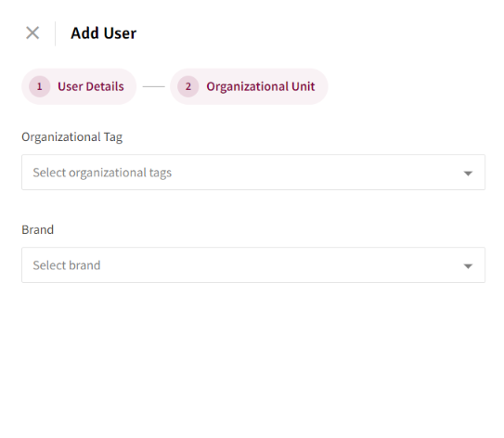Open the Select brand dropdown
Image resolution: width=504 pixels, height=438 pixels.
click(253, 265)
